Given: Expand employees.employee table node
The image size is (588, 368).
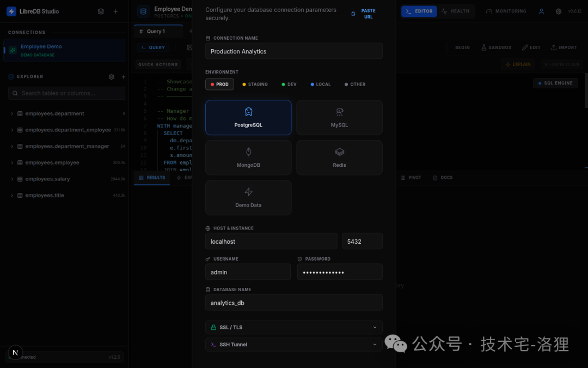Looking at the screenshot, I should (12, 162).
